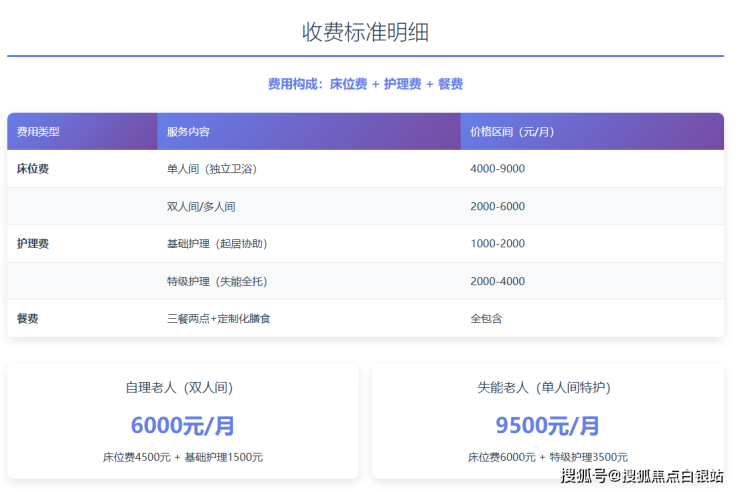Click the 单人间 (独立卫浴) cell
Screen dimensions: 740x492
(x=212, y=169)
